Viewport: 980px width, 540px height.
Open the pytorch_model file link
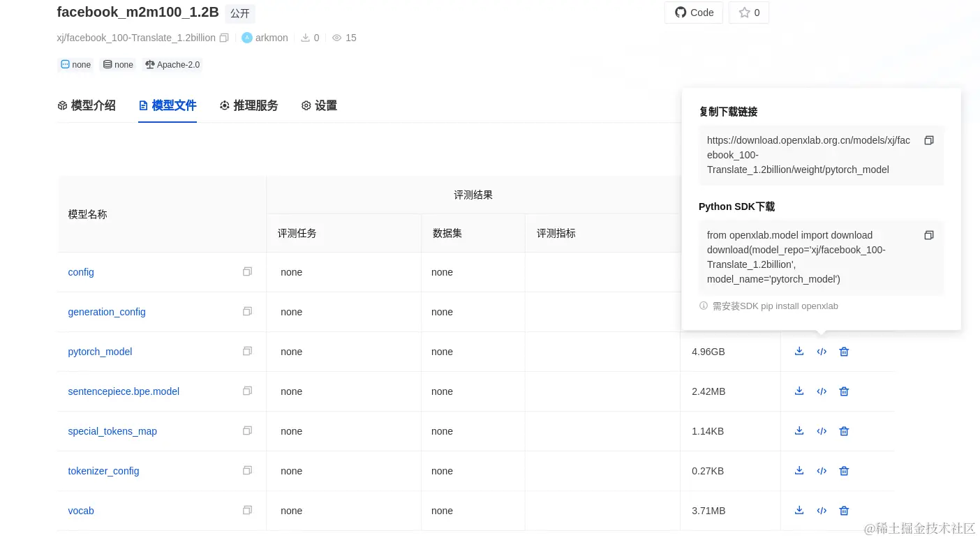click(100, 352)
